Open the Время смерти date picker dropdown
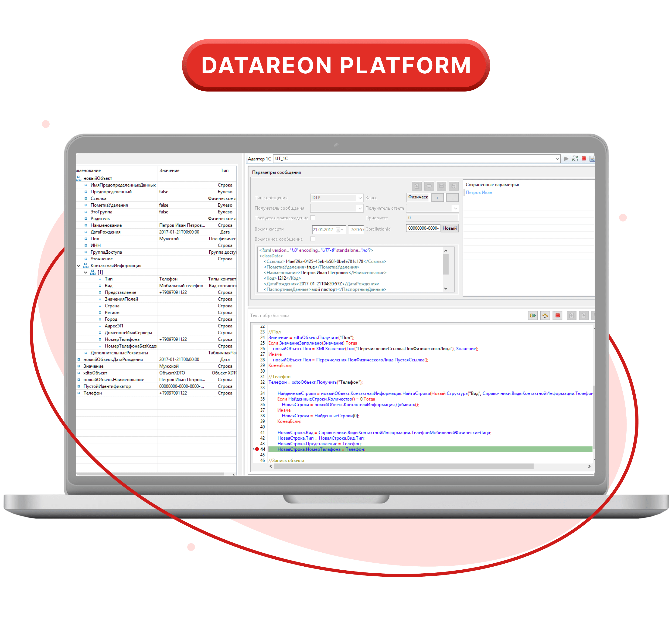Screen dimensions: 672x626 tap(342, 230)
